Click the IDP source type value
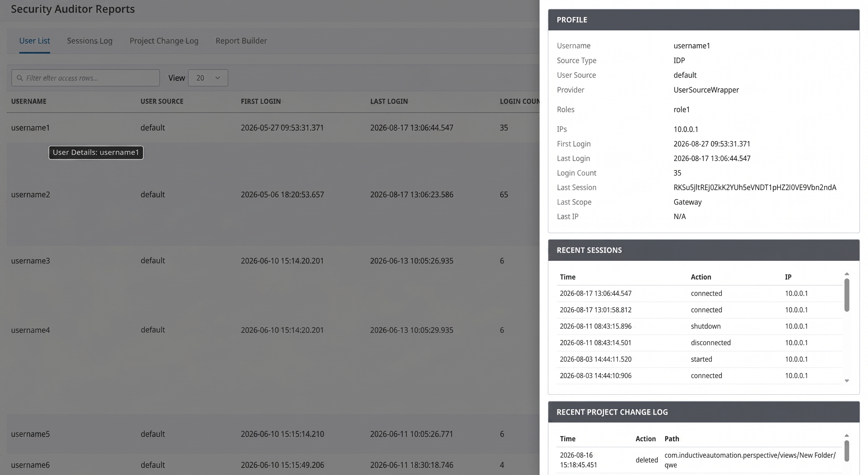 click(x=679, y=61)
